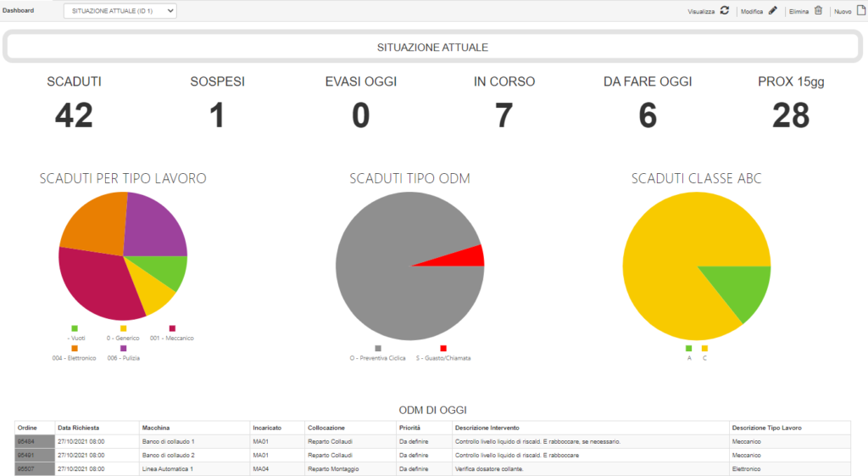Viewport: 868px width, 476px height.
Task: Click the red S - Guasto/Chiamata legend square
Action: point(442,349)
